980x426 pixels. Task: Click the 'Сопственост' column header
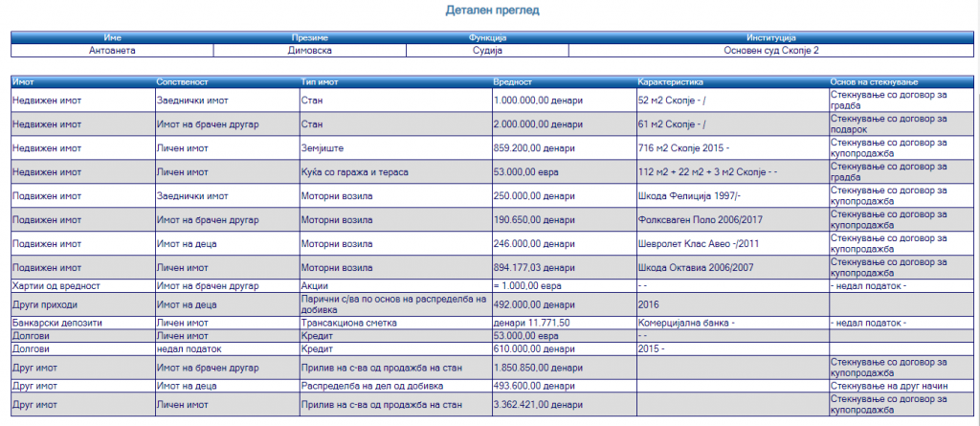[x=182, y=82]
